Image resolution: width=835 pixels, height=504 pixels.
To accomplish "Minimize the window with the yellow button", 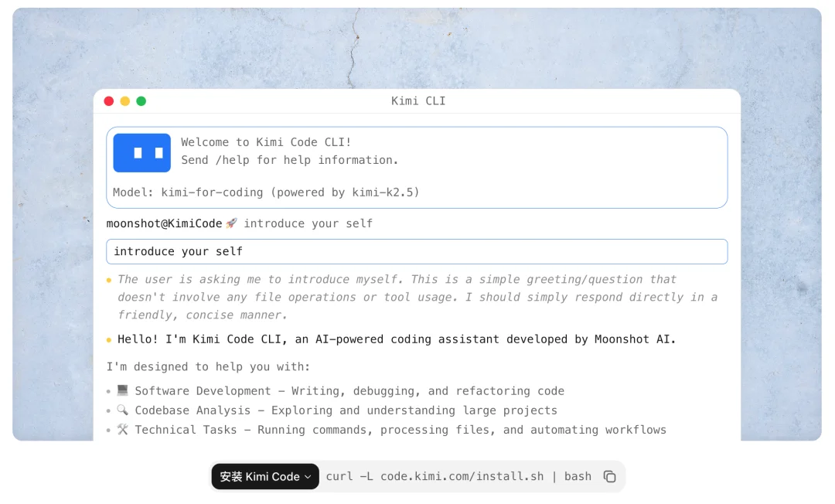I will click(x=125, y=101).
